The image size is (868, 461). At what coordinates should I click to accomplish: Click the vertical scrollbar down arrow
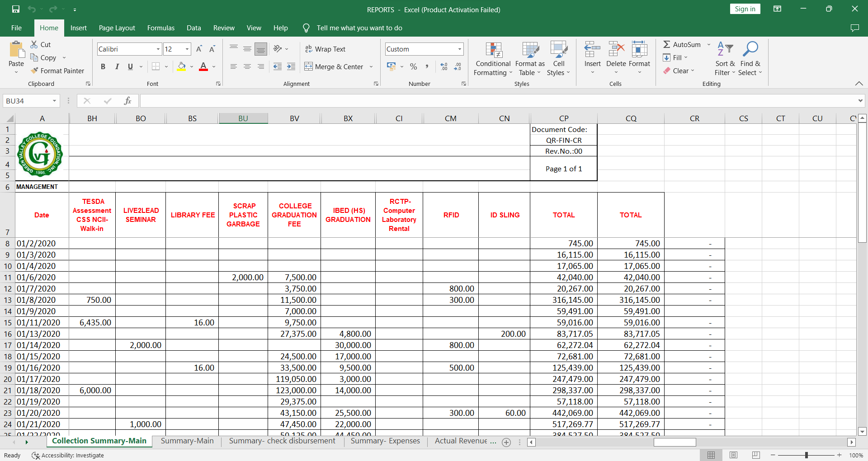click(862, 432)
